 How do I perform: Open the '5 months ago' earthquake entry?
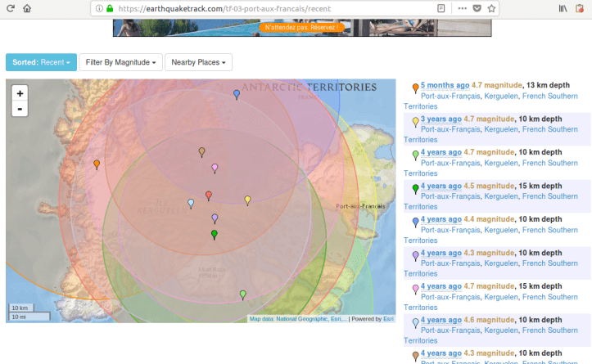coord(445,84)
